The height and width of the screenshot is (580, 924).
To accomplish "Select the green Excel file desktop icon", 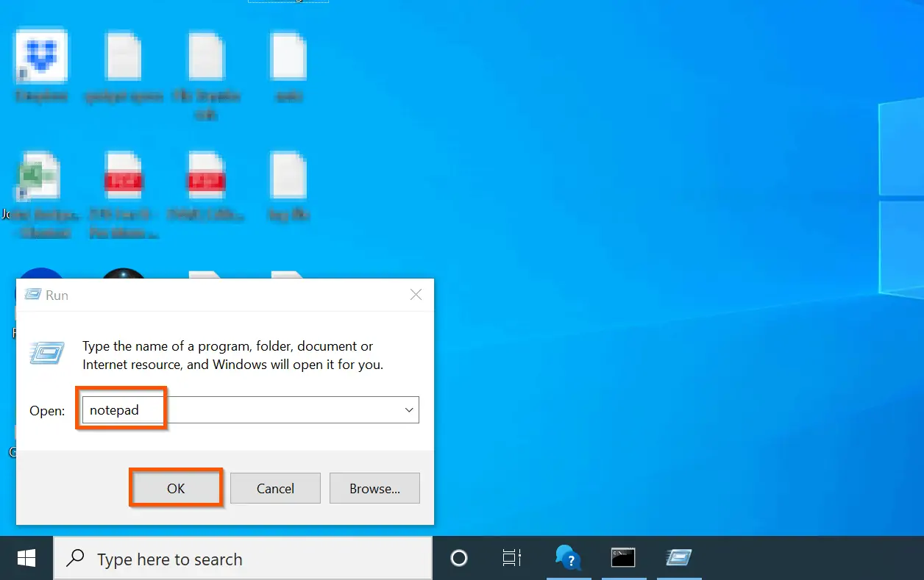I will (x=41, y=194).
